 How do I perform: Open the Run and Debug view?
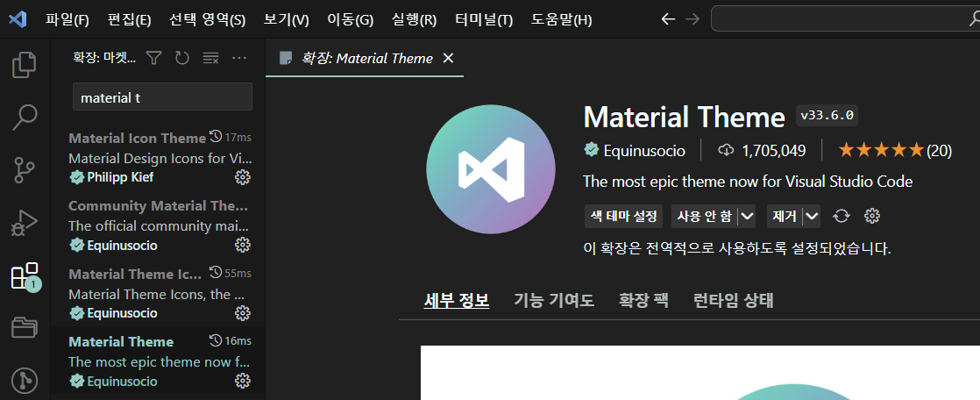(x=25, y=223)
